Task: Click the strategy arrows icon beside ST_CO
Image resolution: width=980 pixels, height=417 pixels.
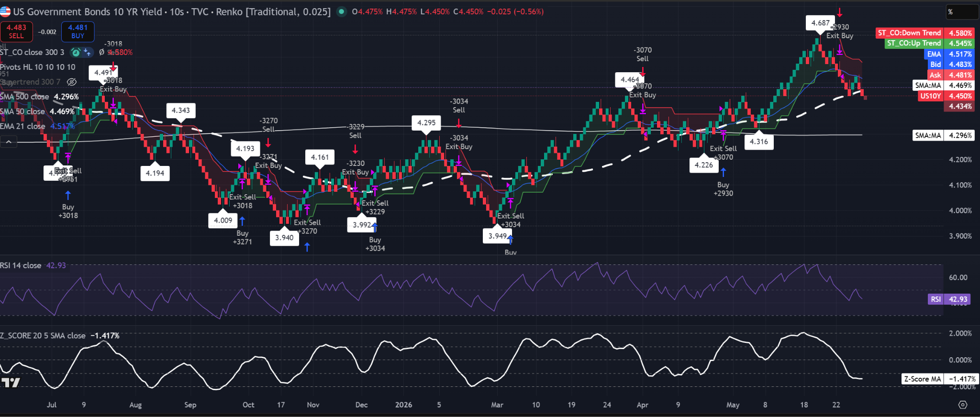Action: [x=87, y=52]
